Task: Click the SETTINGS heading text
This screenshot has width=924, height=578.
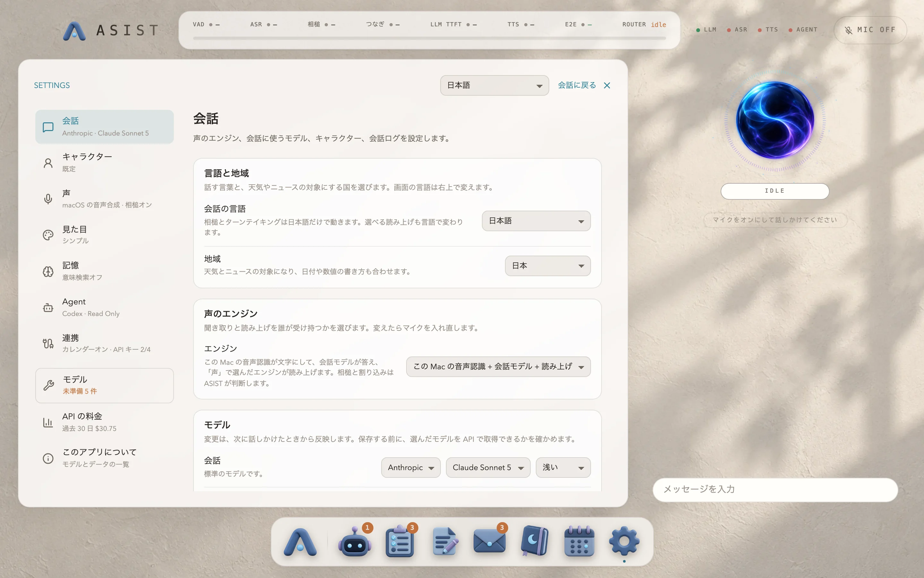Action: (52, 85)
